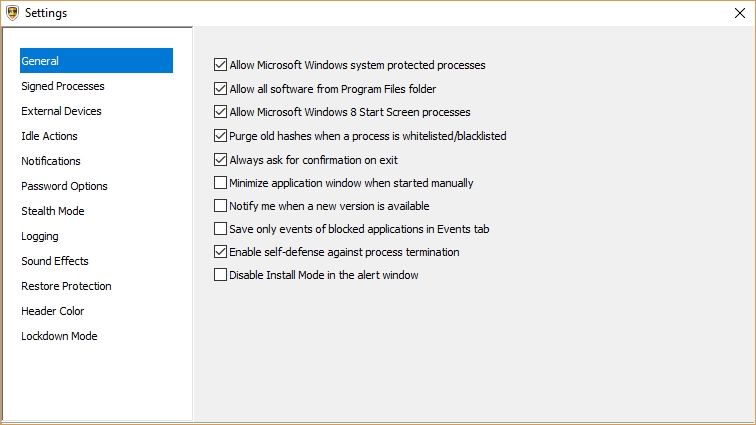
Task: Open Stealth Mode settings
Action: [x=53, y=211]
